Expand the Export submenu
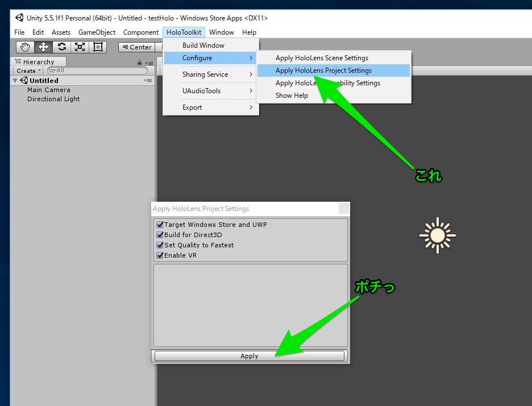Viewport: 532px width, 406px height. coord(211,107)
